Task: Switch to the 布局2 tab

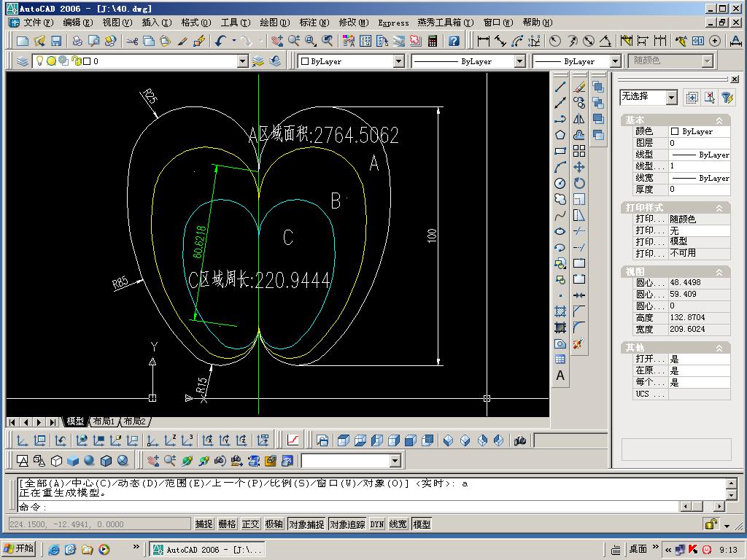Action: pyautogui.click(x=135, y=421)
